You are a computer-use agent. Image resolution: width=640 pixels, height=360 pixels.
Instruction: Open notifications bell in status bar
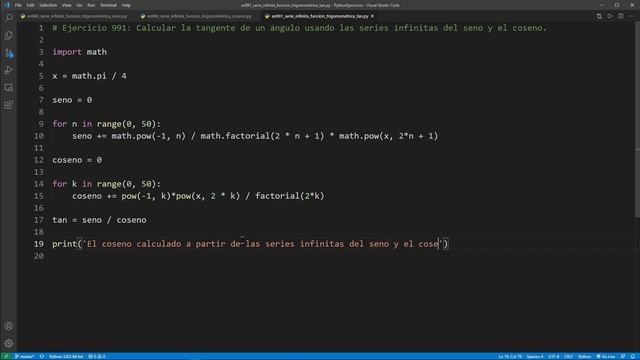[x=633, y=356]
